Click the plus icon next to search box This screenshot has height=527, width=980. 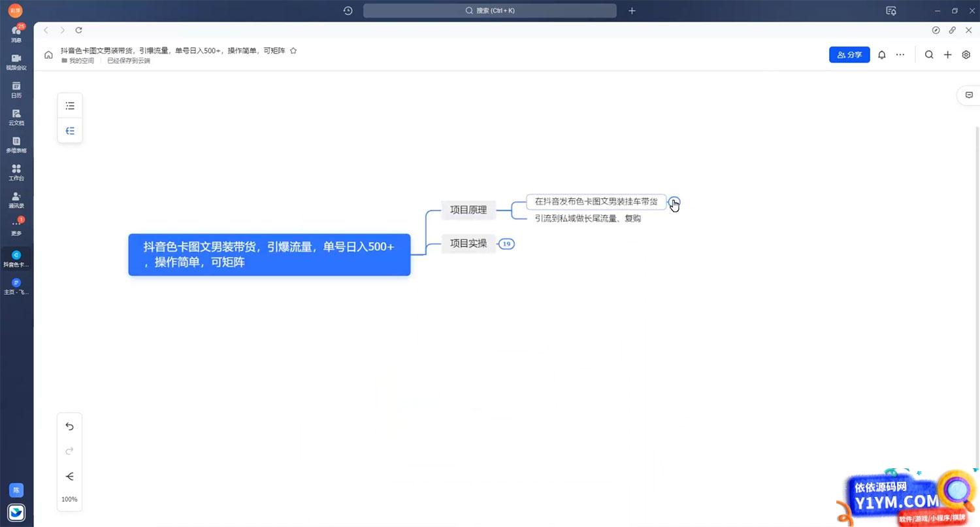[x=632, y=10]
